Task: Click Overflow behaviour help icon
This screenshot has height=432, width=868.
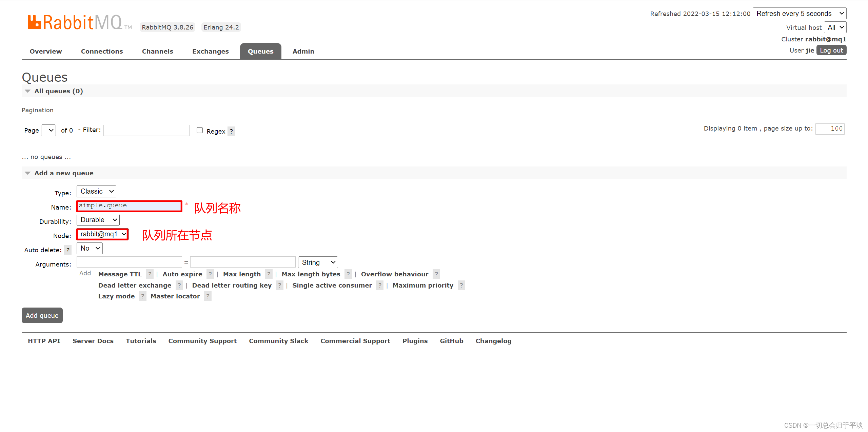Action: (x=436, y=274)
